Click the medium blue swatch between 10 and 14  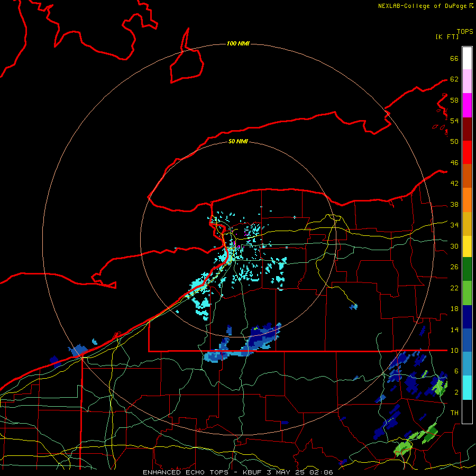coord(467,340)
